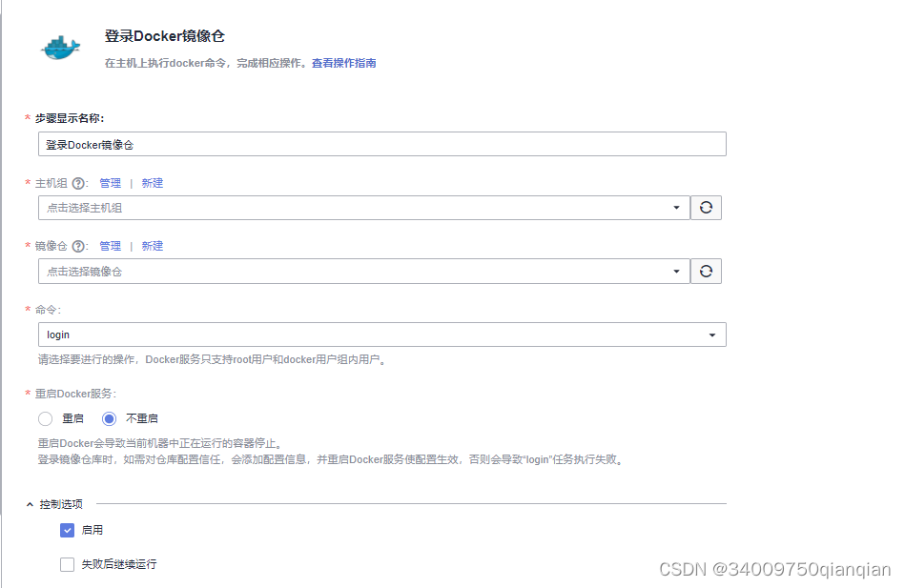The image size is (905, 588).
Task: Check the 失败后继续运行 checkbox
Action: click(68, 564)
